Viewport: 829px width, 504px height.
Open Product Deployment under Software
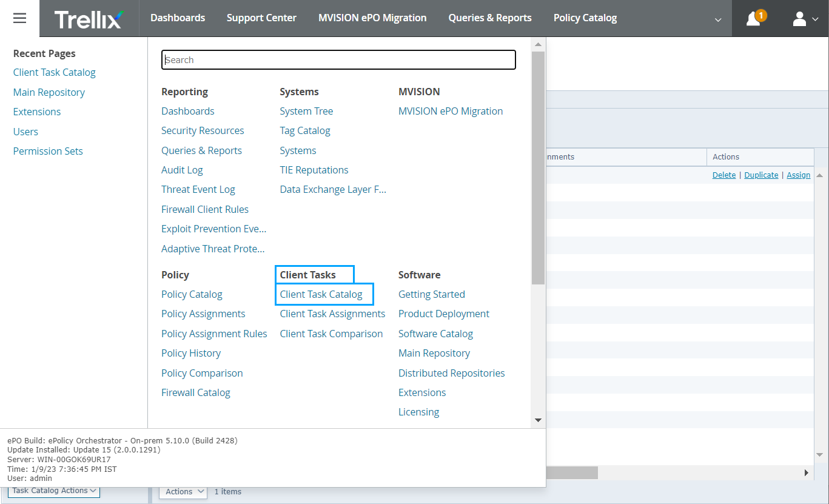click(444, 314)
